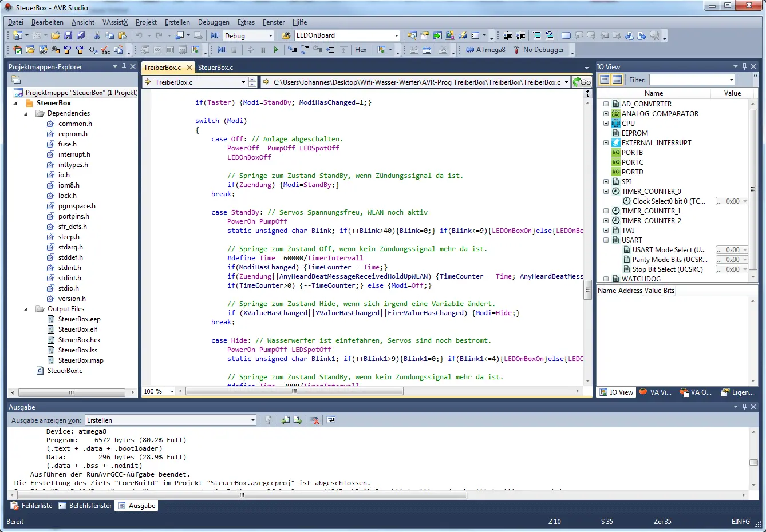This screenshot has height=532, width=766.
Task: Click the No Debugger status icon
Action: (517, 50)
